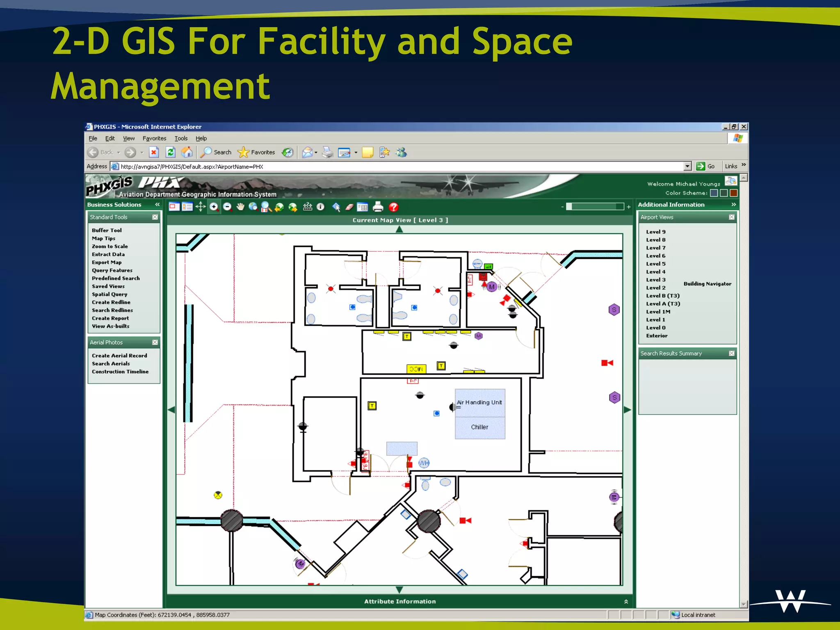Open the Building Navigator link

(708, 283)
